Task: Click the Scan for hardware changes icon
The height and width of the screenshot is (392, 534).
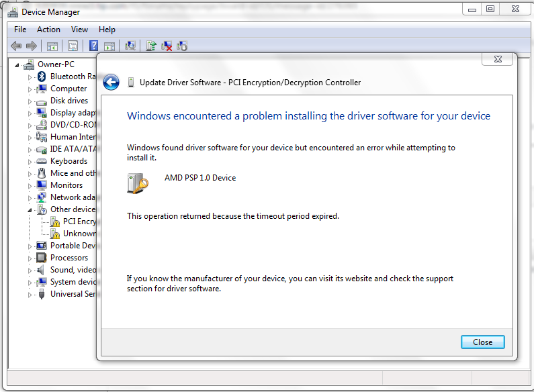Action: [x=130, y=46]
